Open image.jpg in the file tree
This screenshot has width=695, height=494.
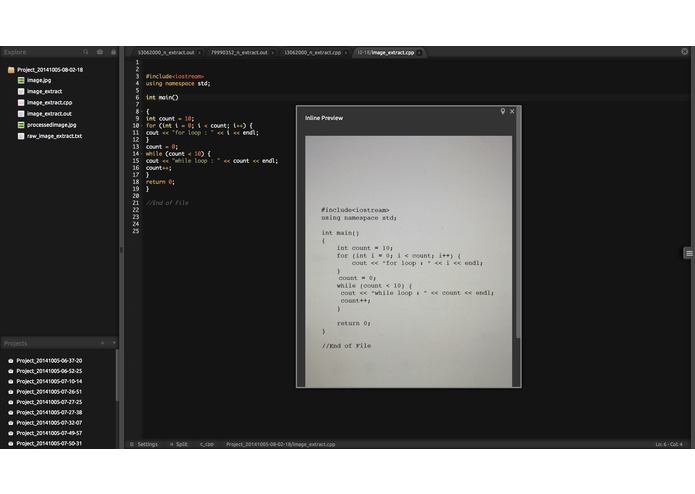pos(39,80)
